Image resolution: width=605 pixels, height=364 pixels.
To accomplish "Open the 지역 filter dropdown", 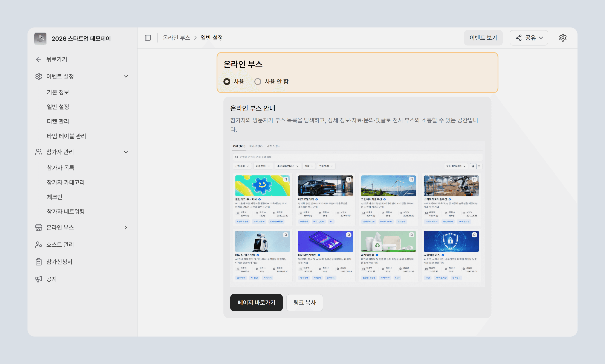I will pos(309,166).
